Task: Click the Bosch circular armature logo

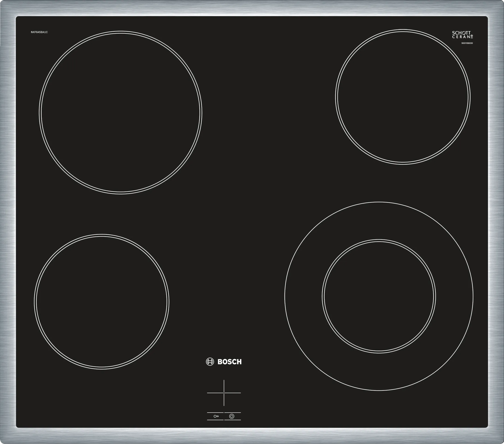Action: click(x=210, y=362)
